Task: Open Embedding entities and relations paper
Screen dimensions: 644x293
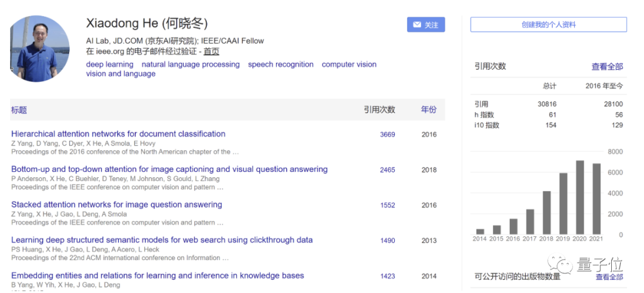Action: pyautogui.click(x=157, y=276)
